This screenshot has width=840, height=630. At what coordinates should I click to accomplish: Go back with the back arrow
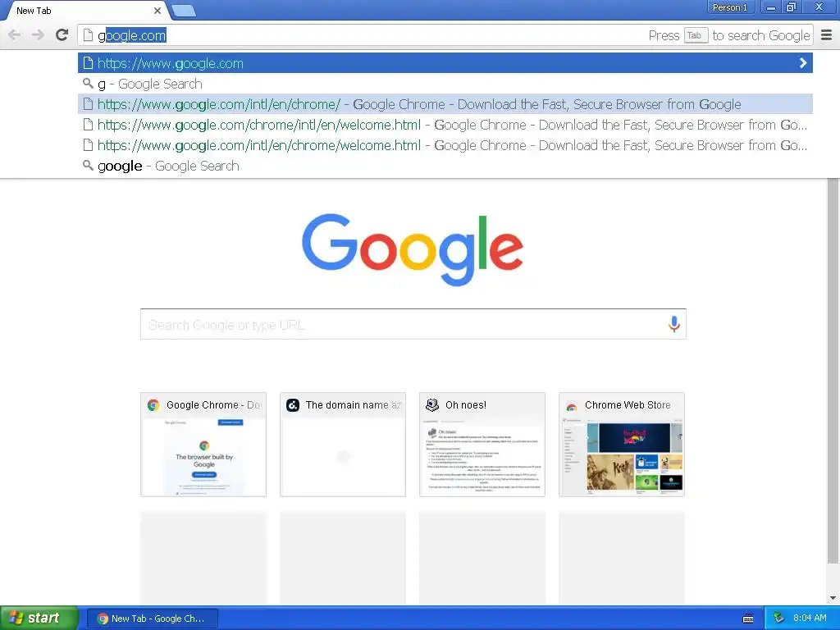(15, 35)
